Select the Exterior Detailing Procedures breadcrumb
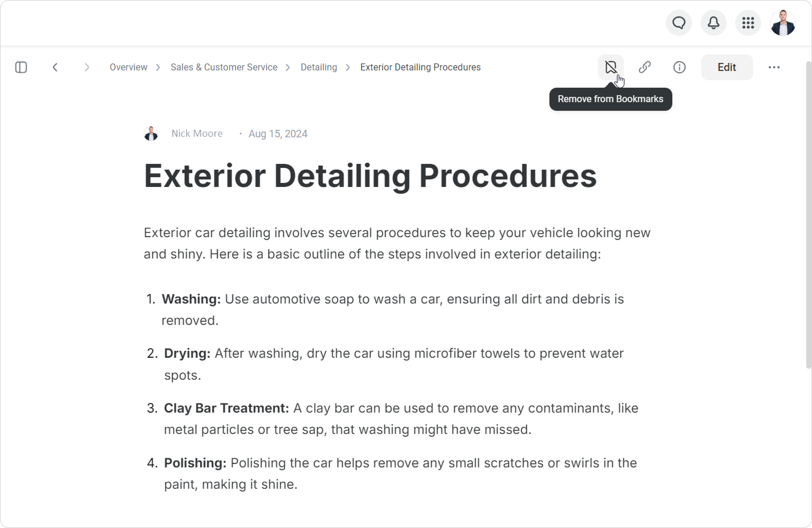The width and height of the screenshot is (812, 528). pyautogui.click(x=420, y=67)
